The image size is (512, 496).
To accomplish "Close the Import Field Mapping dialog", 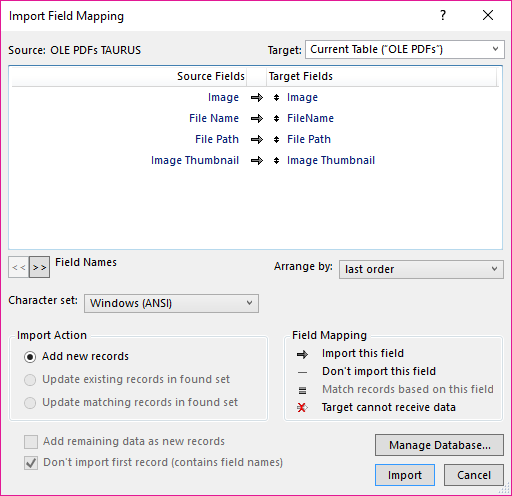I will pos(488,15).
